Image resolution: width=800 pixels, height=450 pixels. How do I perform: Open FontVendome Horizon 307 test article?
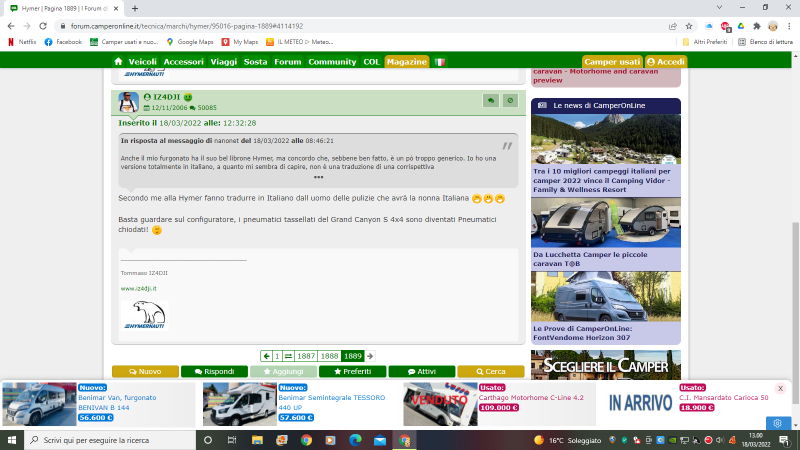(583, 333)
